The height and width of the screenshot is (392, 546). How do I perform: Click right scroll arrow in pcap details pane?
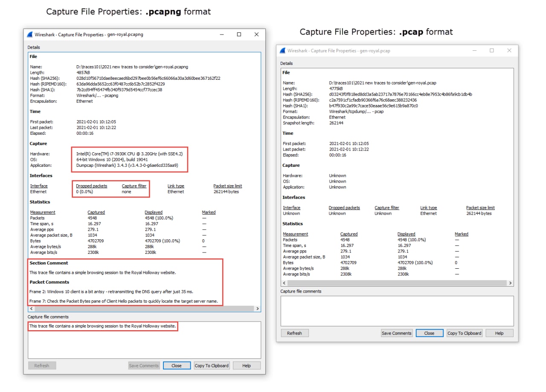[511, 283]
